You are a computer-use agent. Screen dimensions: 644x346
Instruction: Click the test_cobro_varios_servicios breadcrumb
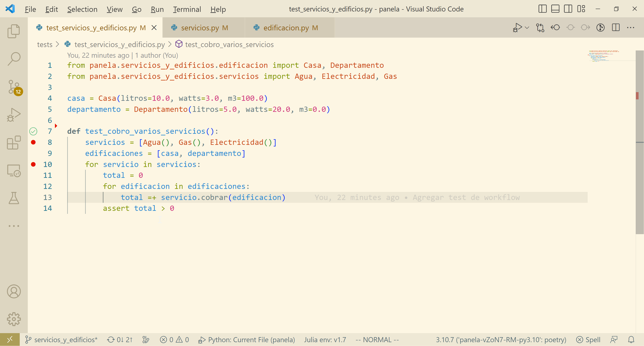[x=229, y=44]
